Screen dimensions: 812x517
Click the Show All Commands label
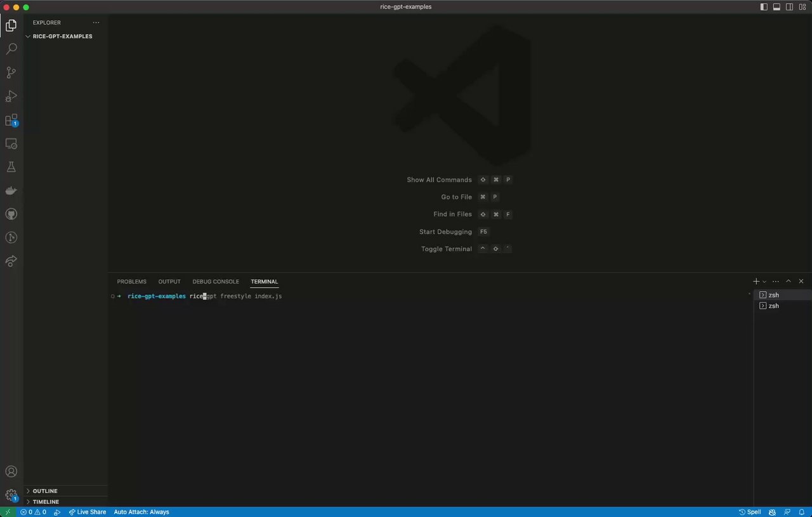(x=440, y=180)
